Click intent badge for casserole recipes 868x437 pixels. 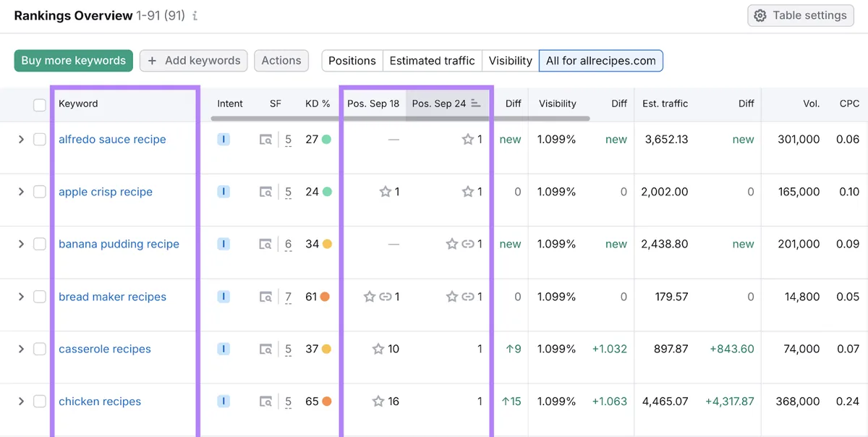point(224,349)
